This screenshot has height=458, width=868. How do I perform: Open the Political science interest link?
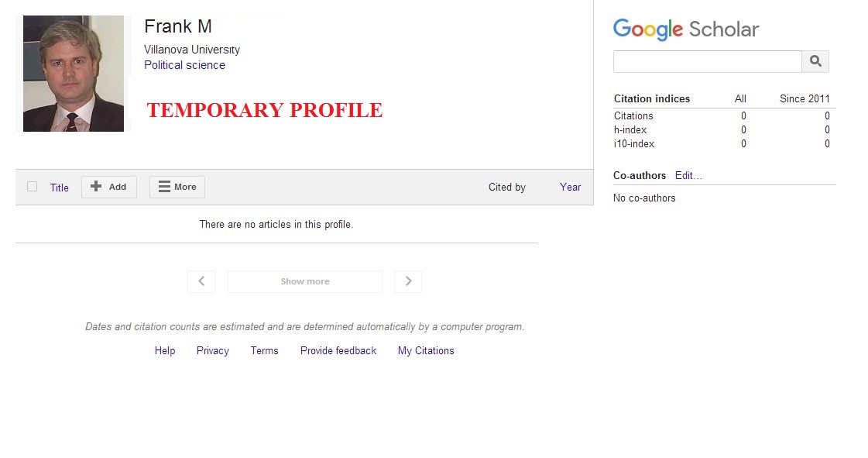pos(184,65)
